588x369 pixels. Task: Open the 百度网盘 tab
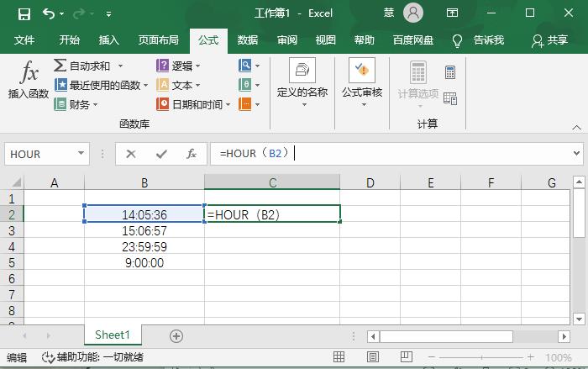click(413, 40)
